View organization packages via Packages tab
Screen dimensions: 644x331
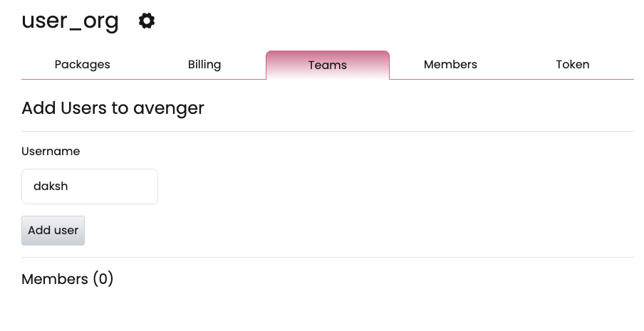pyautogui.click(x=82, y=64)
